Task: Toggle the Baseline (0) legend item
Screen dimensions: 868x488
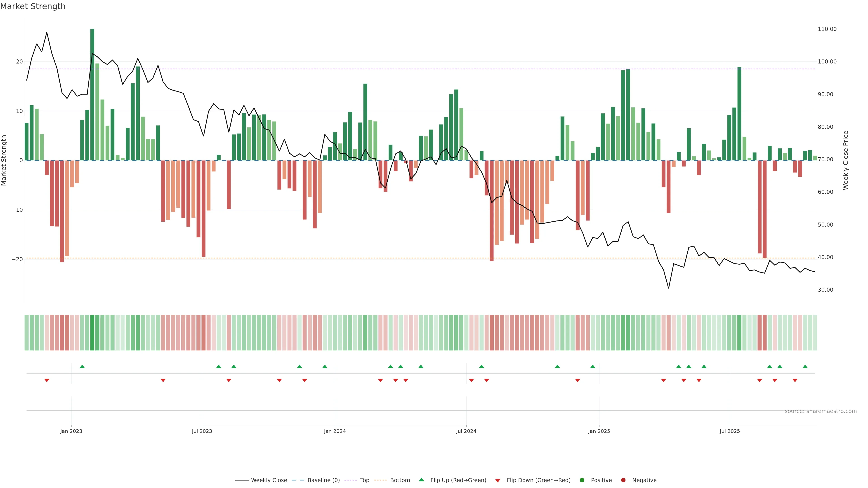Action: [323, 480]
